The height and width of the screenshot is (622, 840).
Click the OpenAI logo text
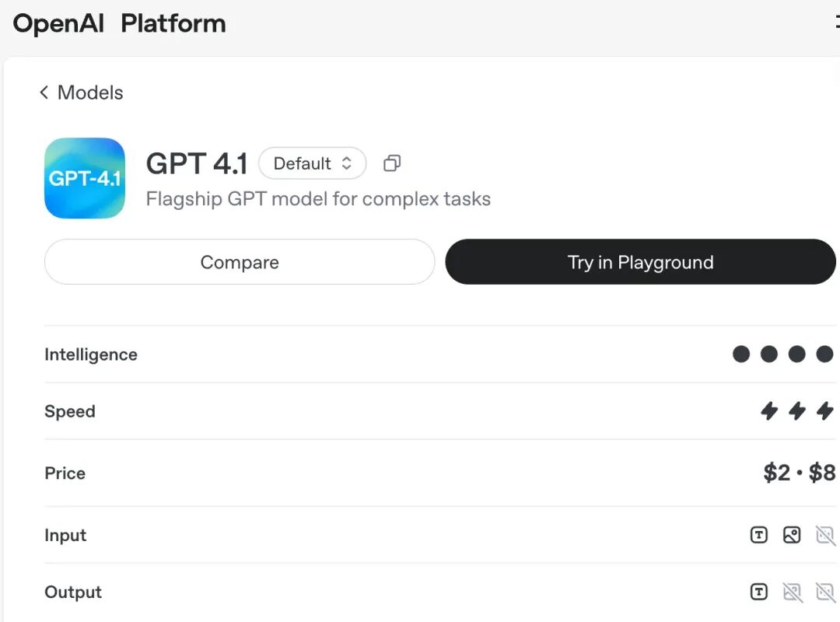(x=58, y=24)
